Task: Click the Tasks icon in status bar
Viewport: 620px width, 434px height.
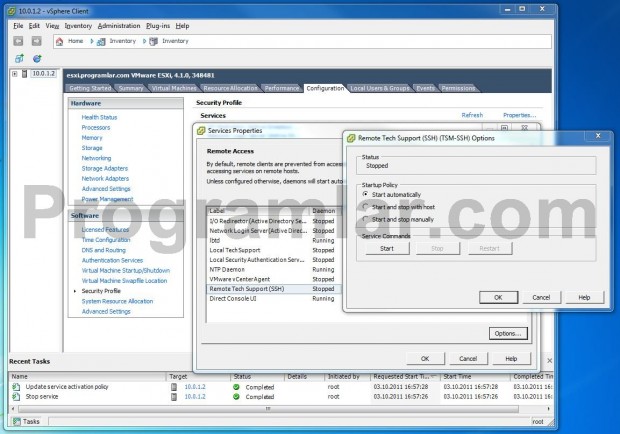Action: (17, 421)
